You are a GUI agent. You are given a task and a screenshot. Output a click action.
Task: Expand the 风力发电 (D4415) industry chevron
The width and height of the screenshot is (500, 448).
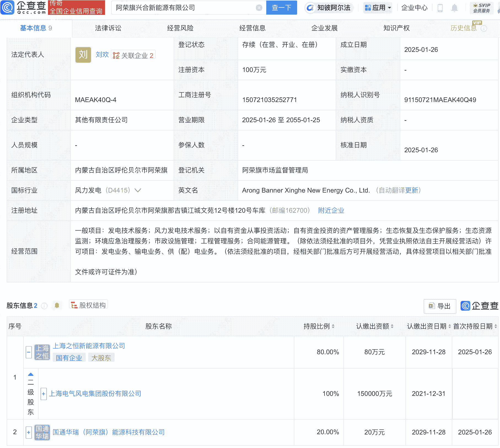point(138,190)
